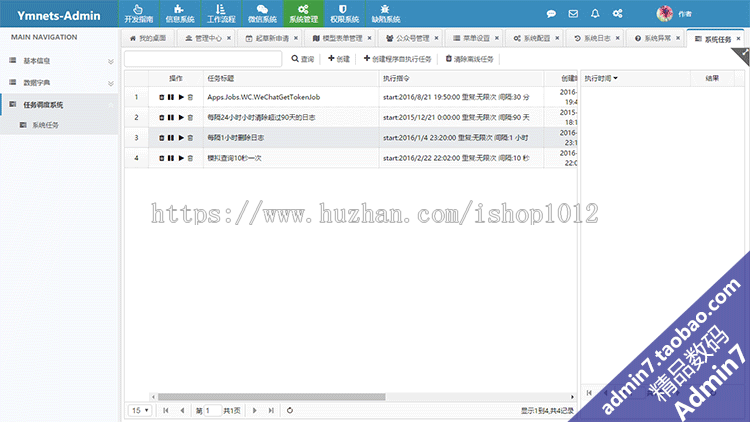
Task: Collapse the 任务调度系统 sidebar menu
Action: [x=59, y=105]
